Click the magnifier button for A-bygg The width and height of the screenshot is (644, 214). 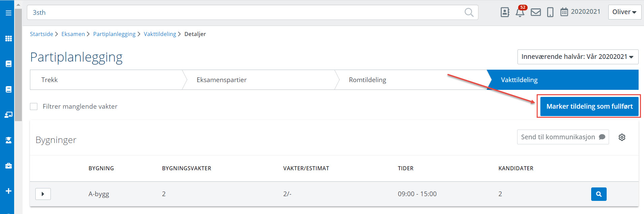(599, 194)
